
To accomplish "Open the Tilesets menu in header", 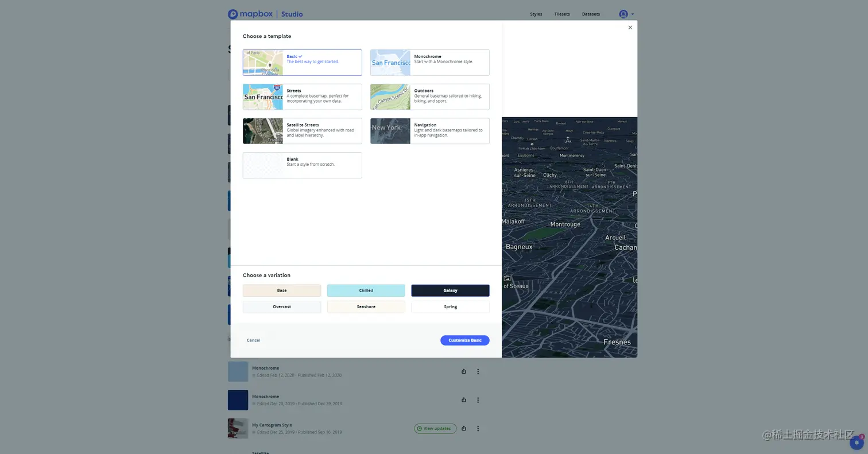I will 562,14.
